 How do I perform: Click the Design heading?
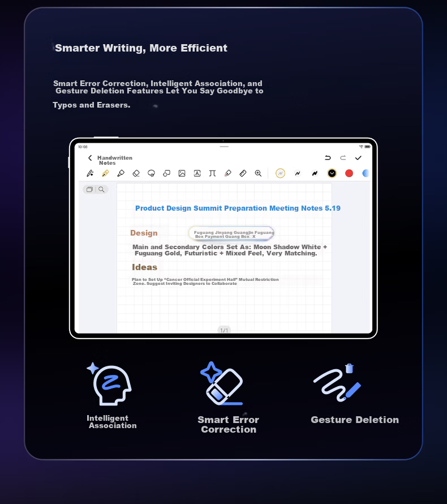(144, 233)
